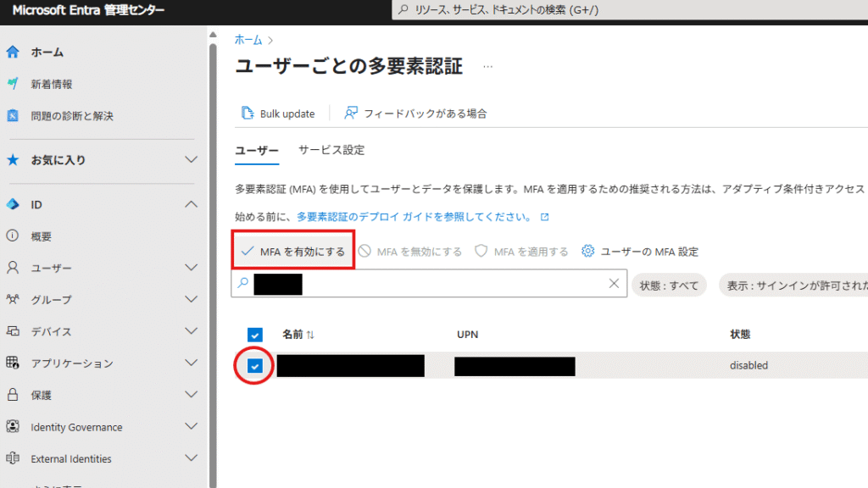Screen dimensions: 868x488
Task: Open ホーム in the sidebar
Action: (x=47, y=52)
